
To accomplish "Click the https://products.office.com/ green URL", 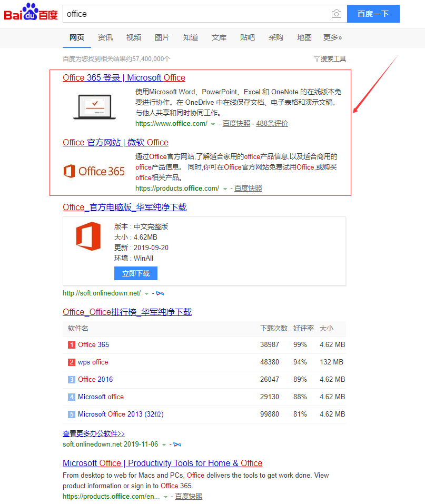I will pyautogui.click(x=177, y=189).
